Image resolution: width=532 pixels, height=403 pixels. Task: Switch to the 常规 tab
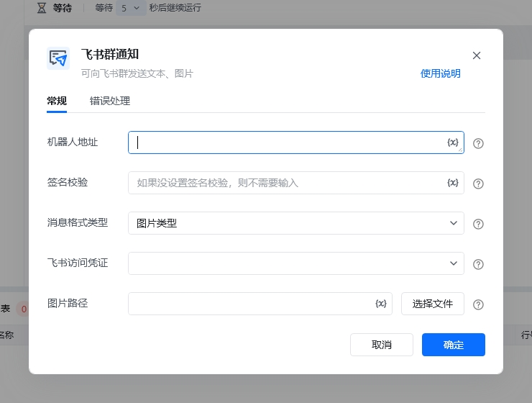57,101
